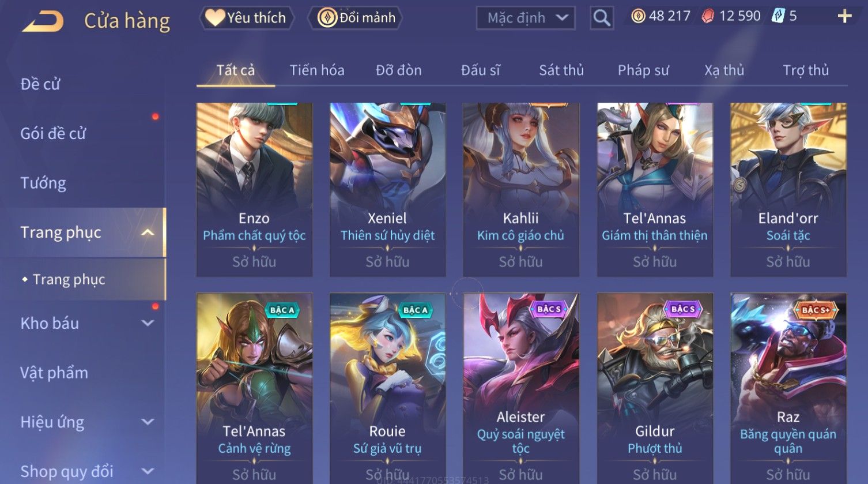Open the Kahlii Kim cô giáo chủ card

click(521, 189)
